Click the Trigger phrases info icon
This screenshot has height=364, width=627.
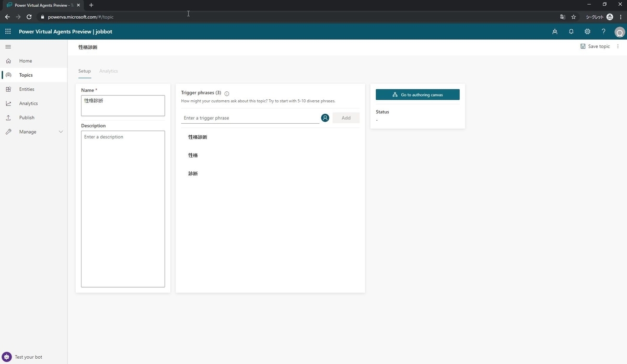click(227, 93)
